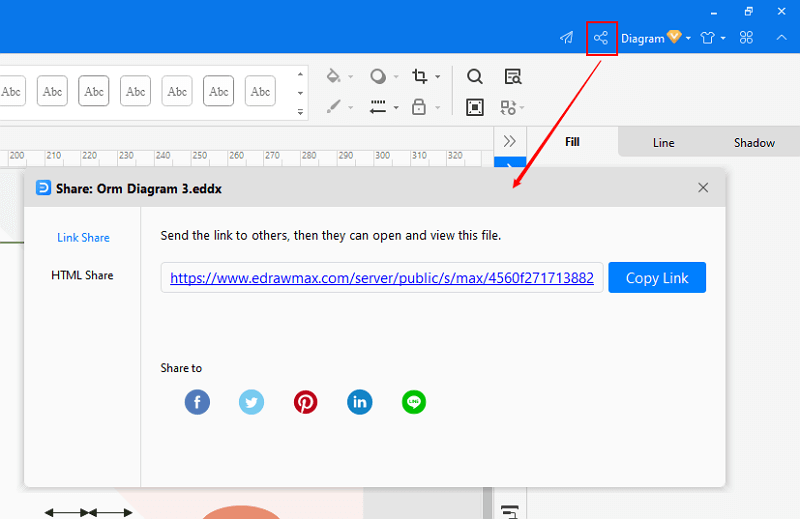Select the Line color pen tool
Screen dimensions: 800x519
[x=333, y=107]
